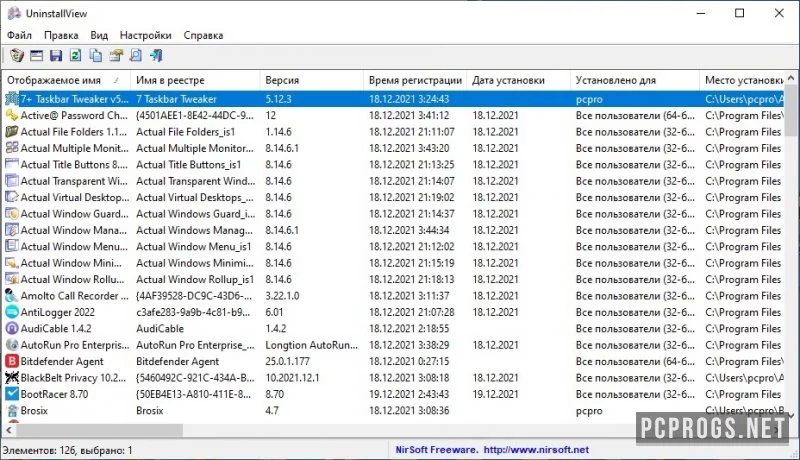800x460 pixels.
Task: Click the Amolto Call Recorder row icon
Action: pos(12,295)
